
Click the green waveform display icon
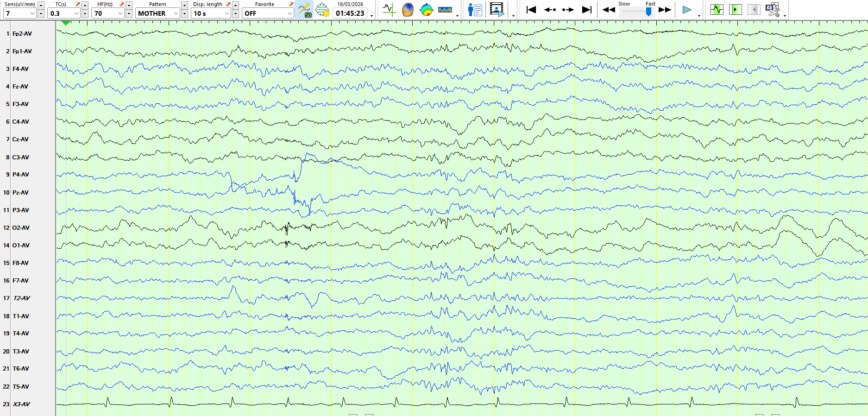pyautogui.click(x=717, y=10)
